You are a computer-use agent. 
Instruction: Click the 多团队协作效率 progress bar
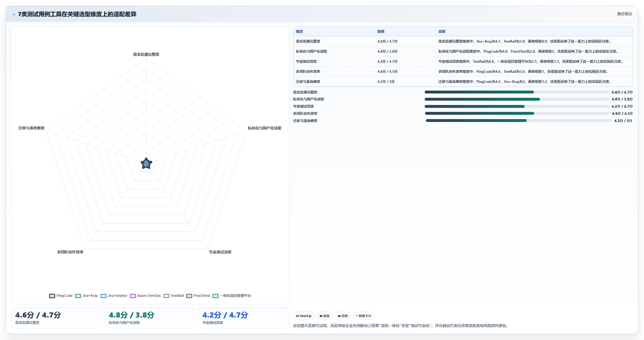pos(517,113)
